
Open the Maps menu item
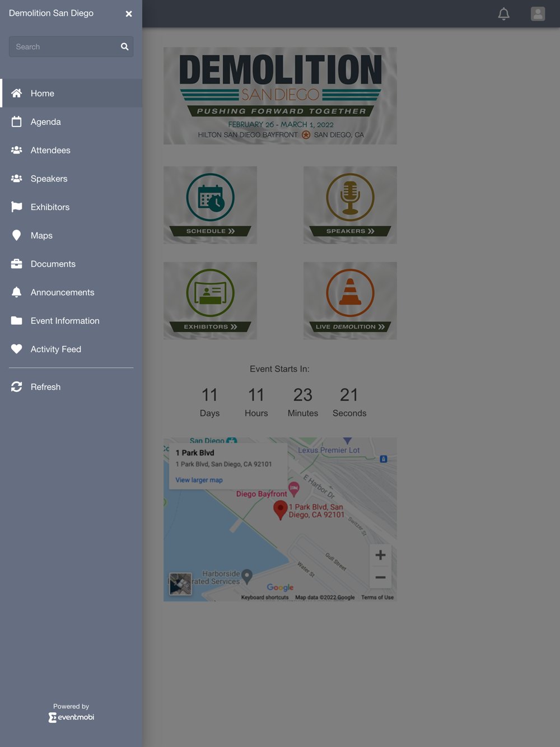71,235
